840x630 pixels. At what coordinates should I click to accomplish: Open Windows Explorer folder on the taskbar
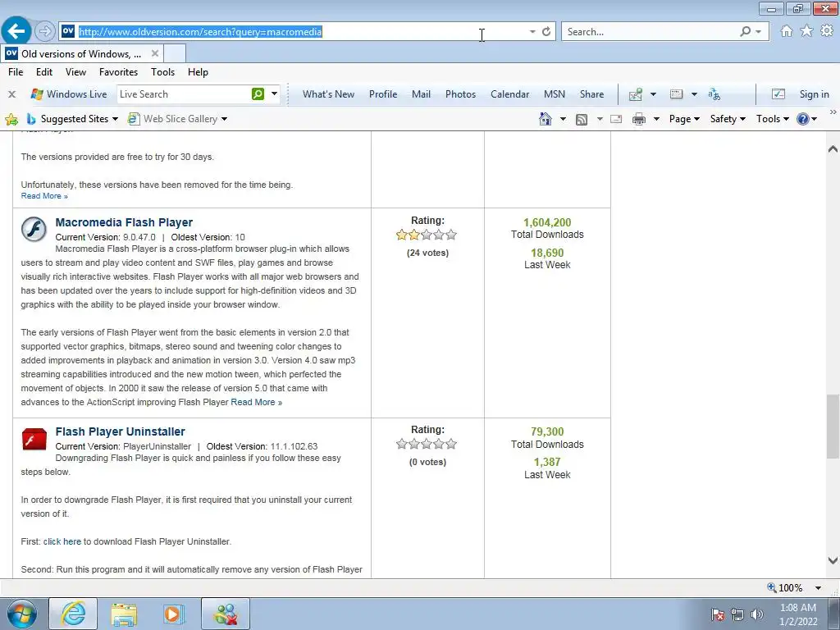click(x=124, y=614)
